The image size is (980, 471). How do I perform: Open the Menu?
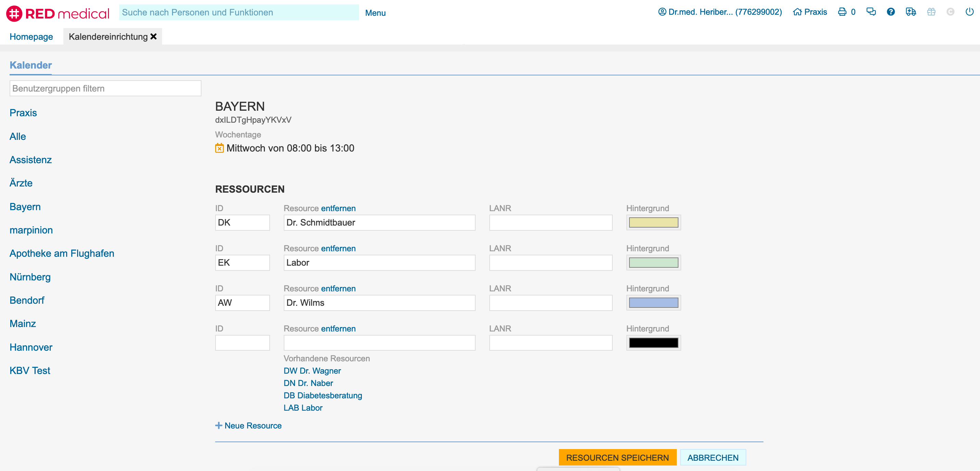375,13
